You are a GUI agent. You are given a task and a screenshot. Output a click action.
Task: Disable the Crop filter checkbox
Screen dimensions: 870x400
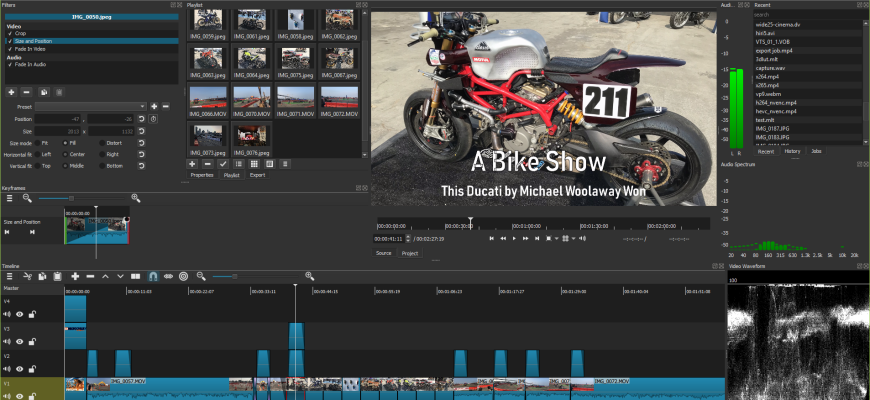pos(10,33)
